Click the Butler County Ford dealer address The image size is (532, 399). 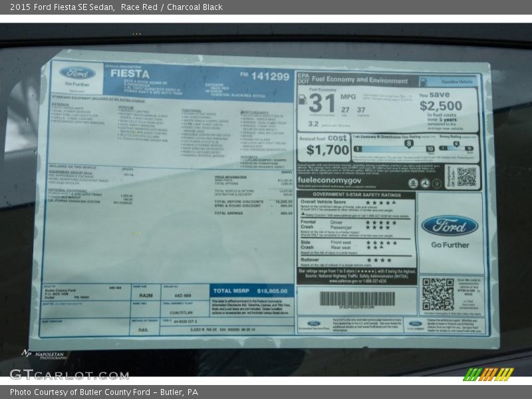(x=67, y=294)
